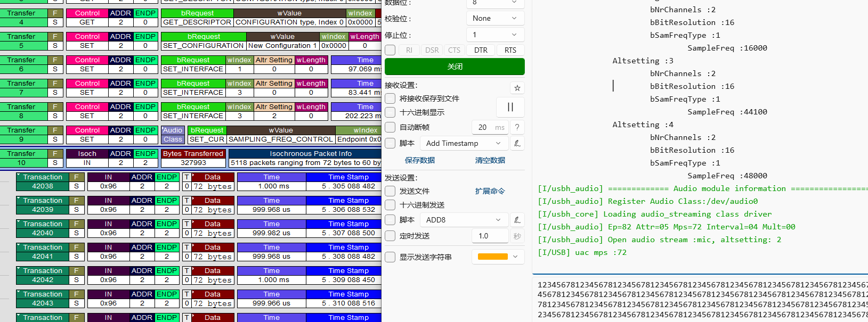This screenshot has height=322, width=868.
Task: Edit the Add Timestamp receive script icon
Action: pos(517,143)
